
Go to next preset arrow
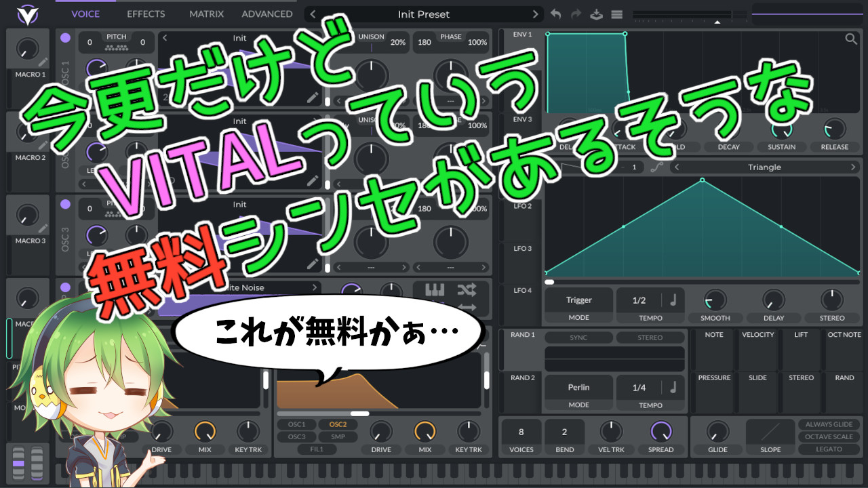(x=536, y=14)
